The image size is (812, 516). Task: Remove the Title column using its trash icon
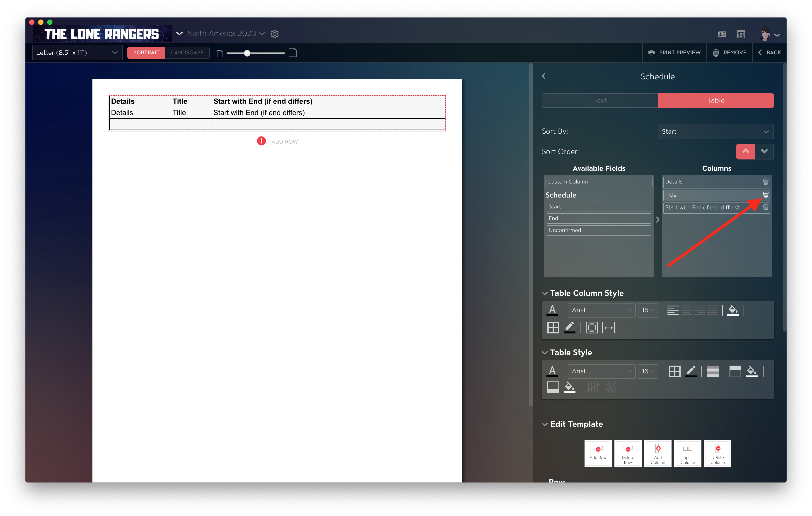766,195
